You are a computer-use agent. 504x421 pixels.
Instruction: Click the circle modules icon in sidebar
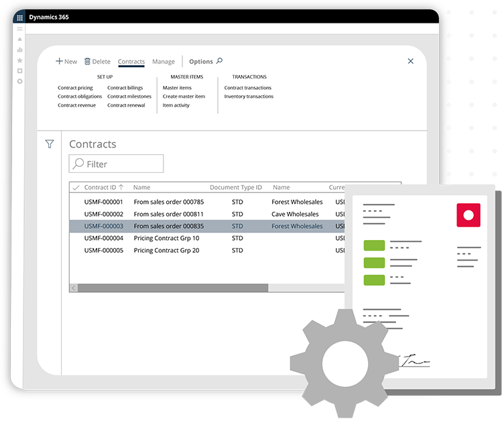click(x=20, y=81)
